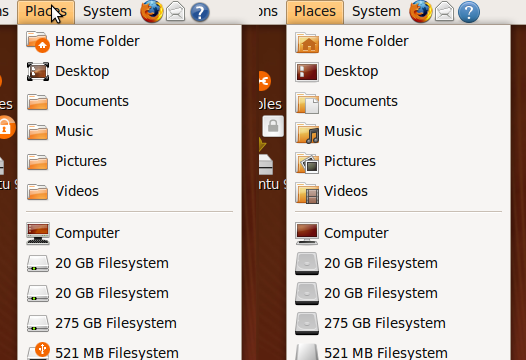Screen dimensions: 526x360
Task: Choose Music label in right menu
Action: 343,131
